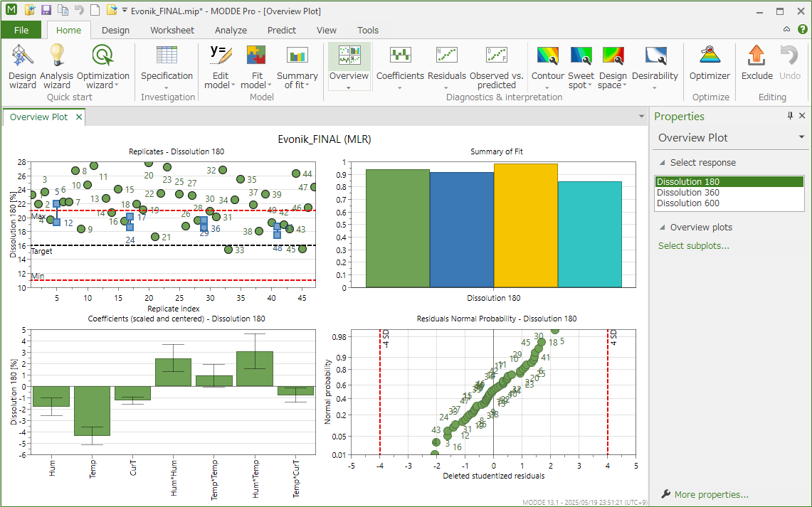Image resolution: width=812 pixels, height=507 pixels.
Task: Click the MODDE application logo
Action: 11,11
